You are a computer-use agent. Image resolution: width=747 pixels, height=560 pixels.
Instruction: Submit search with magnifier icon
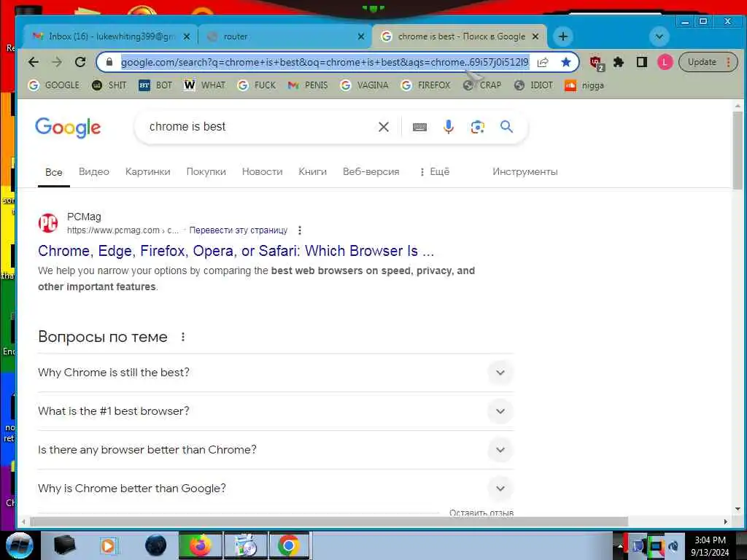tap(506, 127)
